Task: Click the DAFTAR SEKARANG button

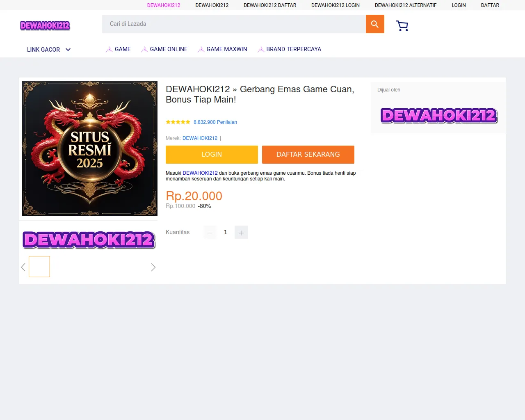Action: point(308,155)
